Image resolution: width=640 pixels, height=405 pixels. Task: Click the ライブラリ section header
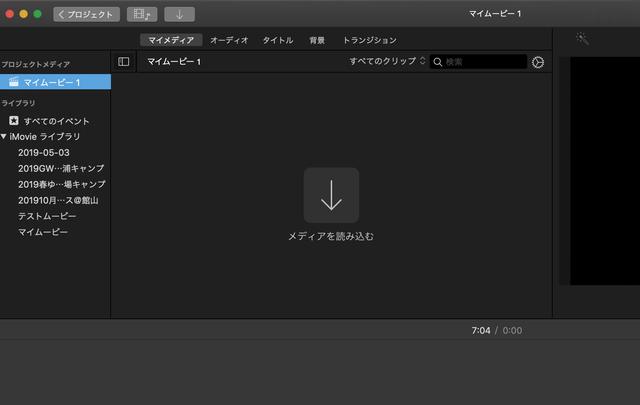click(x=18, y=103)
